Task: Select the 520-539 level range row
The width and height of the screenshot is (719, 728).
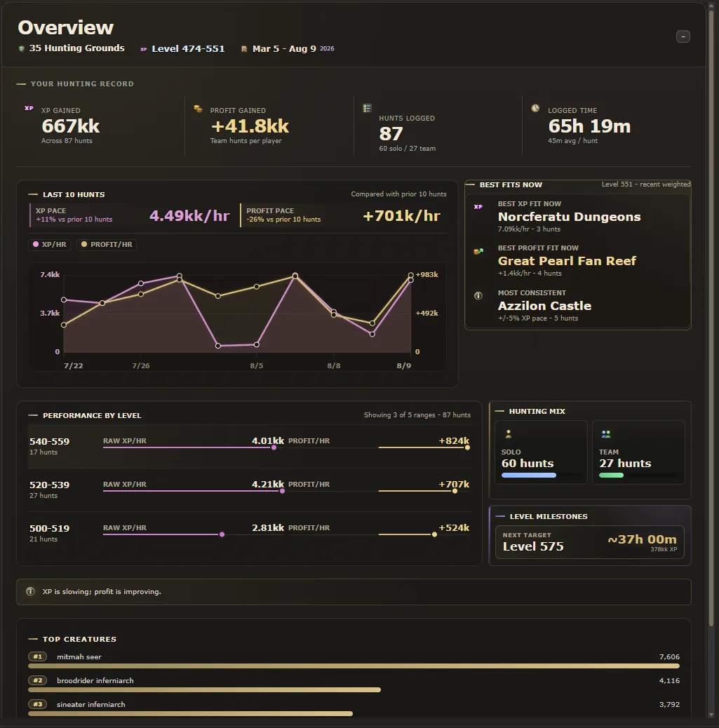Action: tap(249, 490)
